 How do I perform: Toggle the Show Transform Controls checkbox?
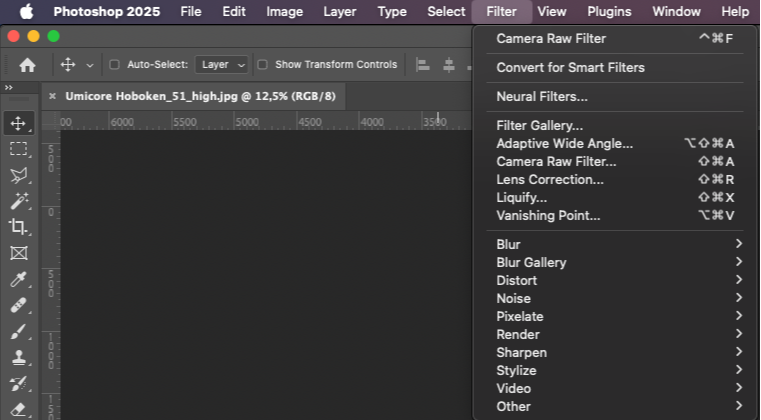coord(262,65)
